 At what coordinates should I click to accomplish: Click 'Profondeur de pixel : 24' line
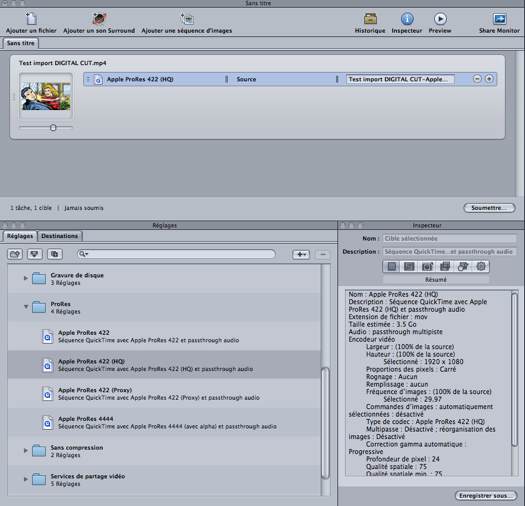point(403,459)
